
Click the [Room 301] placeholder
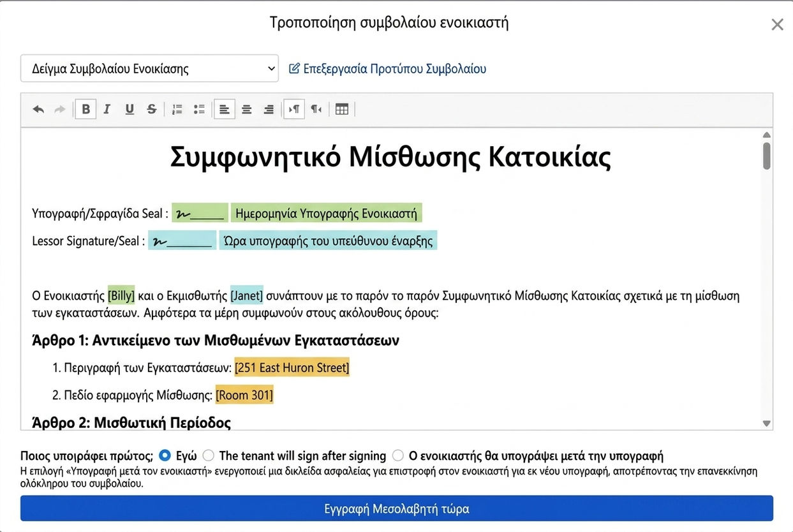click(244, 395)
